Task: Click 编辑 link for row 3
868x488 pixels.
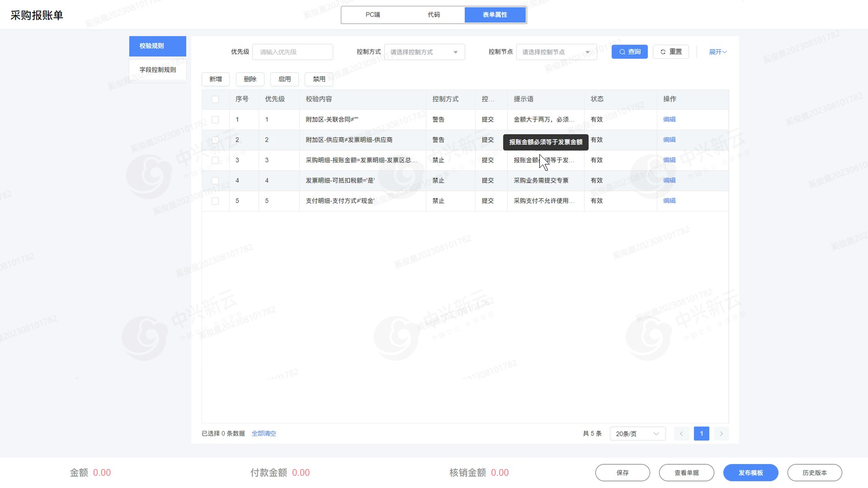Action: click(669, 160)
